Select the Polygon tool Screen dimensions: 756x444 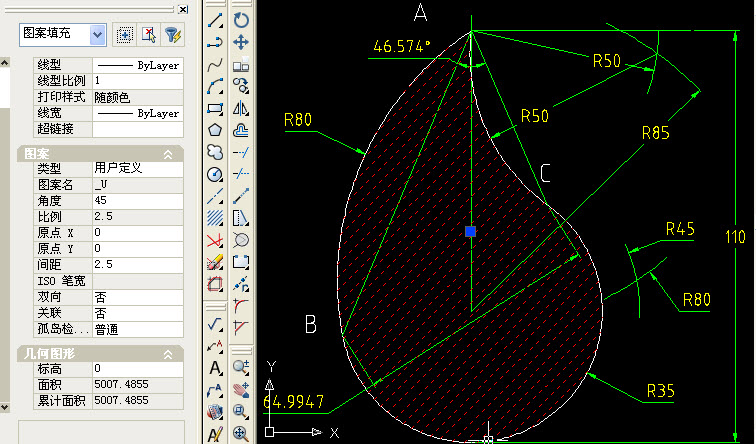(215, 130)
